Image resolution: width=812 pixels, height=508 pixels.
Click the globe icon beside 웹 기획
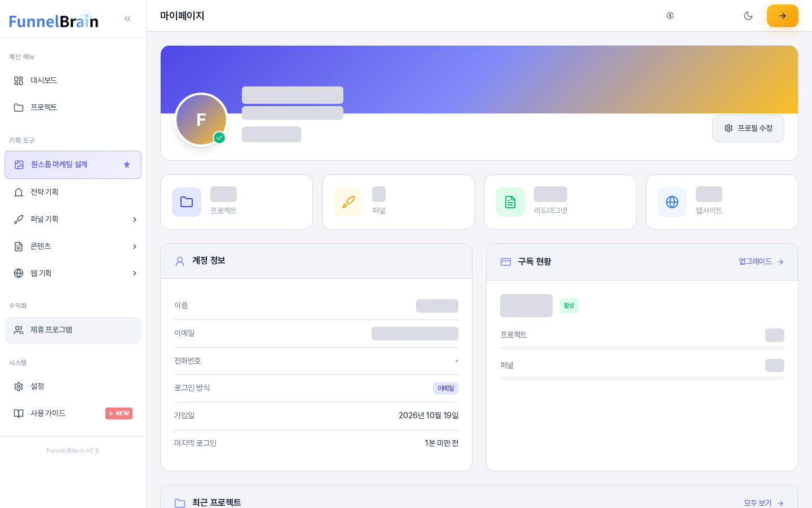[19, 273]
